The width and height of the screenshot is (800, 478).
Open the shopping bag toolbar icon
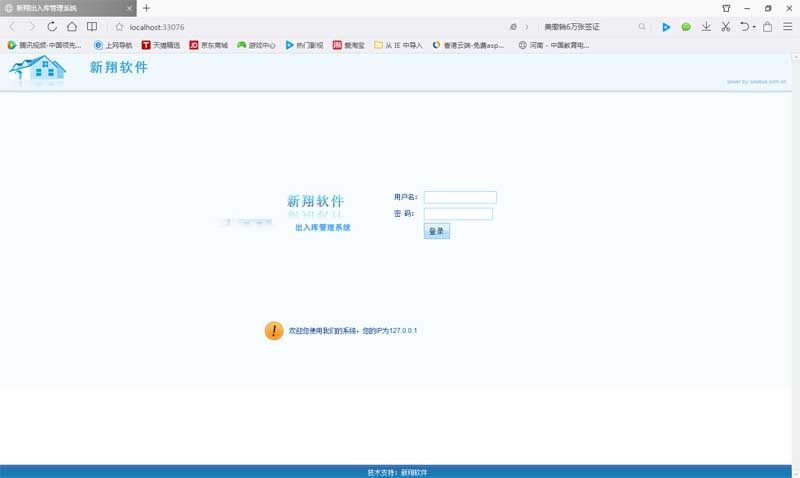tap(767, 27)
